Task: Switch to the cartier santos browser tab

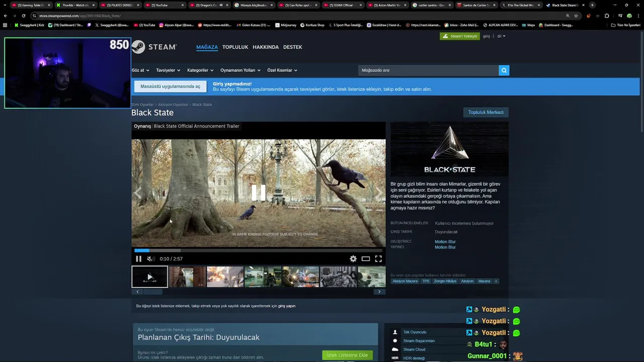Action: click(431, 5)
